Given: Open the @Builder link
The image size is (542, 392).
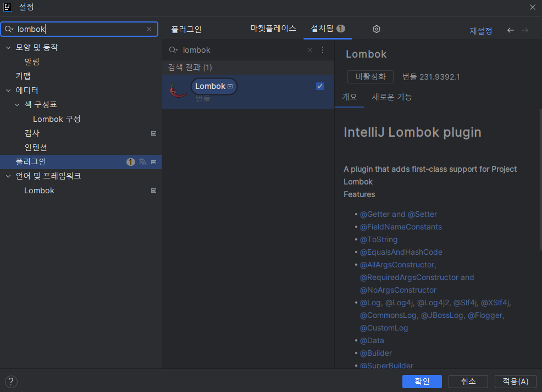Looking at the screenshot, I should [376, 354].
